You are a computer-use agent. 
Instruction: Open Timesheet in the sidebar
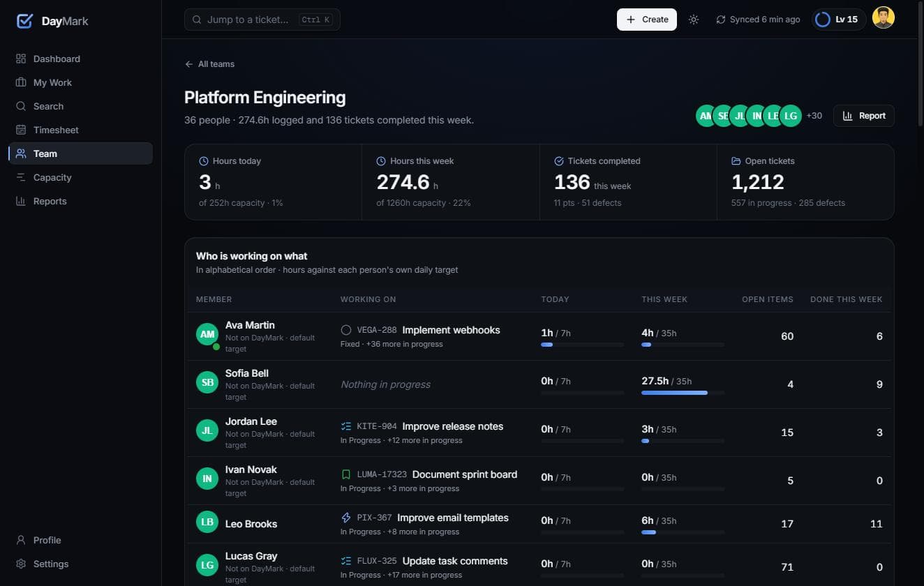click(80, 130)
